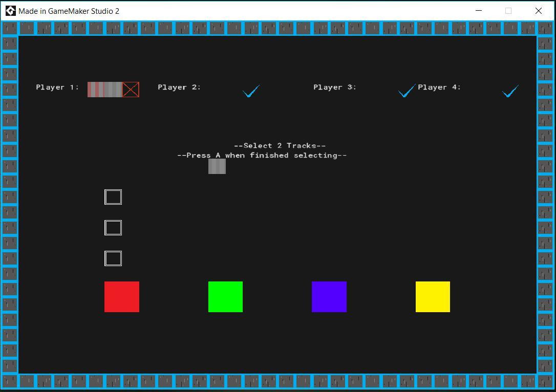Select the red color square

click(x=122, y=297)
